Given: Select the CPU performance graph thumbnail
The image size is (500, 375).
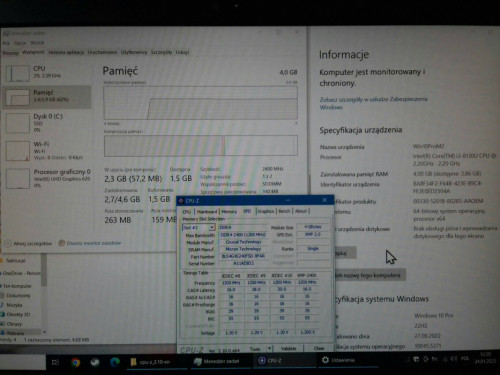Looking at the screenshot, I should 17,74.
